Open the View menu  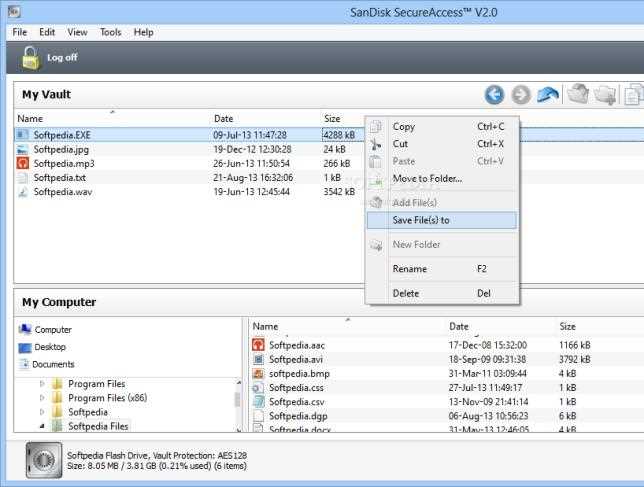tap(77, 32)
